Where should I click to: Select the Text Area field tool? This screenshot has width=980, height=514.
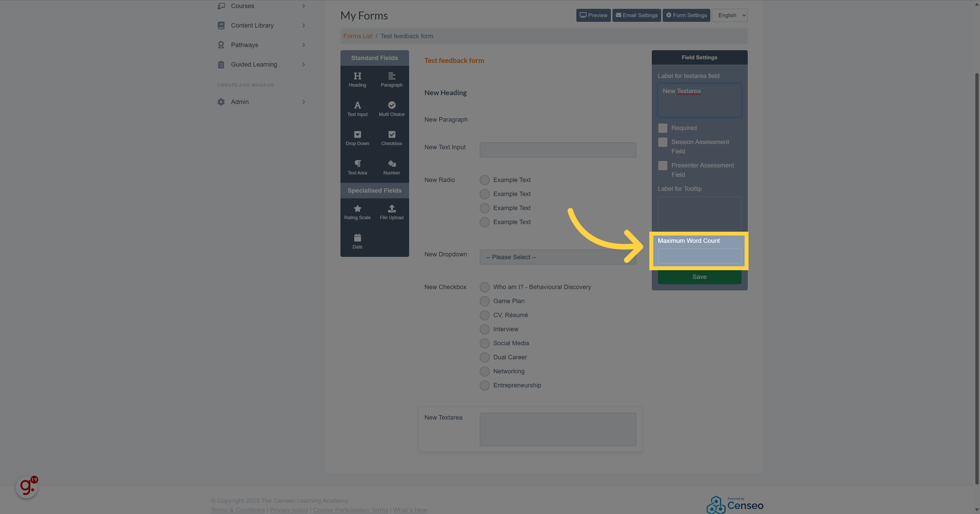click(357, 167)
